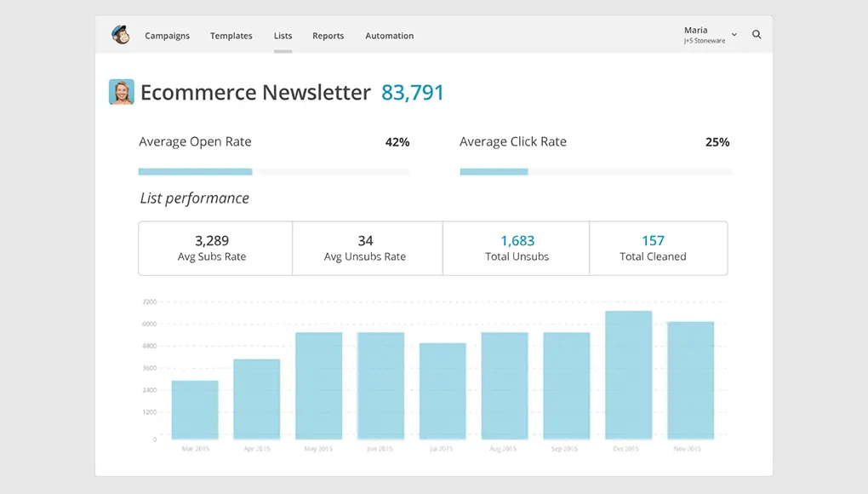Click the Oct 2015 chart bar

point(628,375)
